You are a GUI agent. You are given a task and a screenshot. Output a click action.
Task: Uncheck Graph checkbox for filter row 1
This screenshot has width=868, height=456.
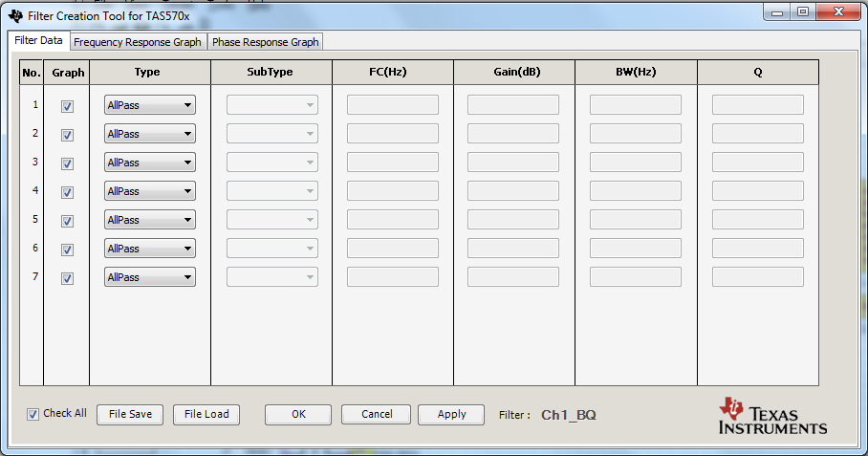point(68,106)
